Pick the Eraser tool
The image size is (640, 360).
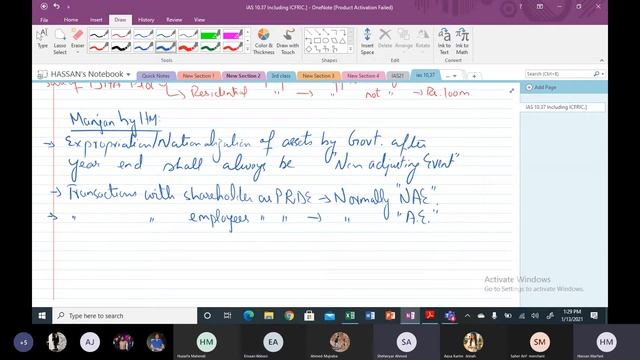(x=78, y=39)
